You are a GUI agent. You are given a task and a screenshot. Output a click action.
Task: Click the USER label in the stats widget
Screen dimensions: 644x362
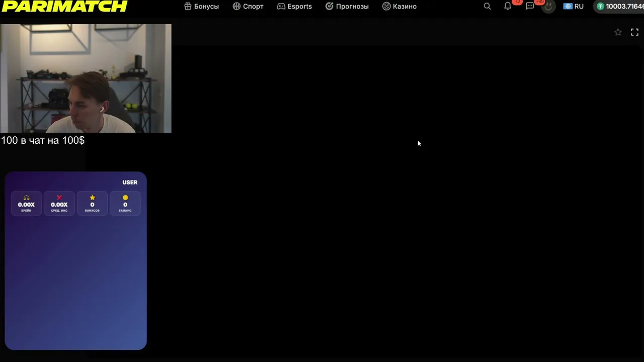pyautogui.click(x=130, y=183)
